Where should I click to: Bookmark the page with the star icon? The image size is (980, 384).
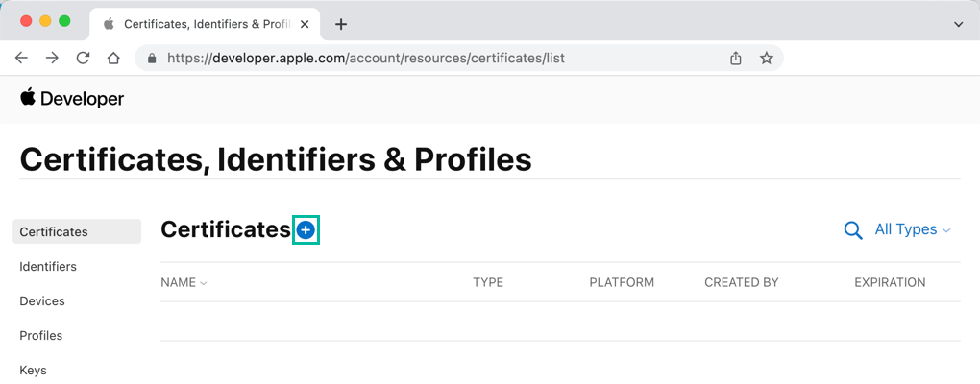[767, 58]
